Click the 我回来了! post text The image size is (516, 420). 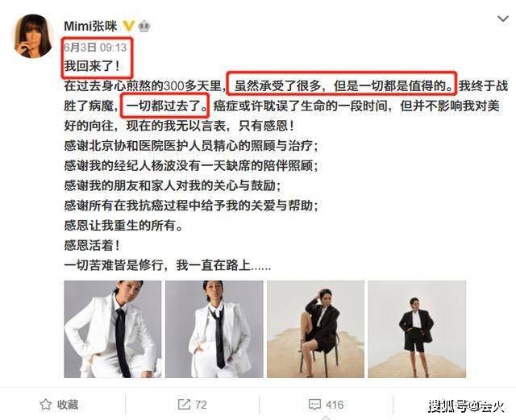click(x=92, y=67)
